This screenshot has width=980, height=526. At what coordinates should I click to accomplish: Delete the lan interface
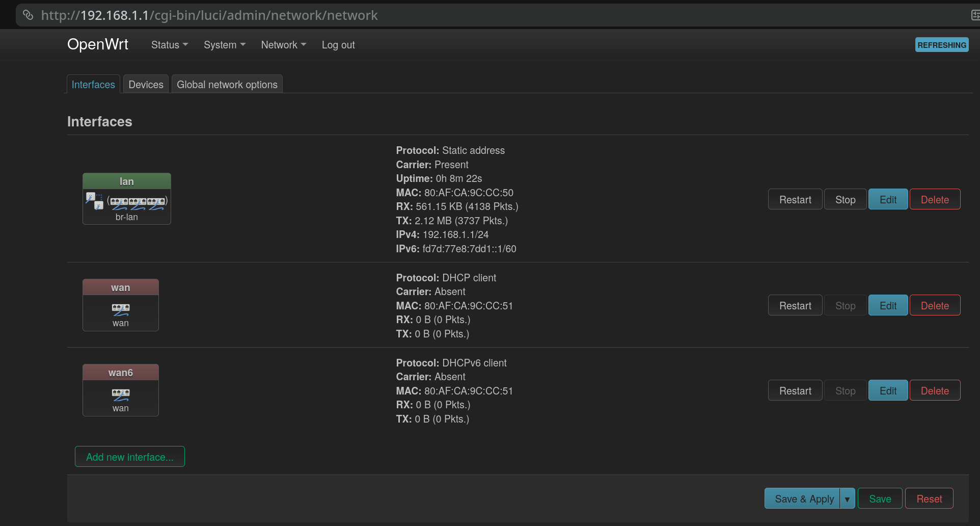click(x=935, y=199)
